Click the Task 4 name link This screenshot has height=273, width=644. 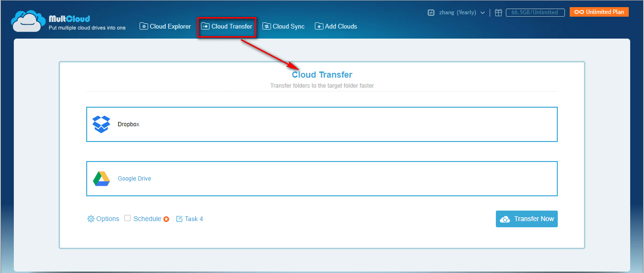point(194,219)
